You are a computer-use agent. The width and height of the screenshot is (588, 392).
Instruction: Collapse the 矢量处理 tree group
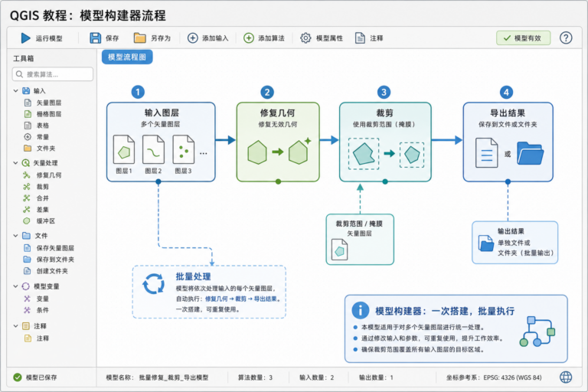[x=16, y=163]
